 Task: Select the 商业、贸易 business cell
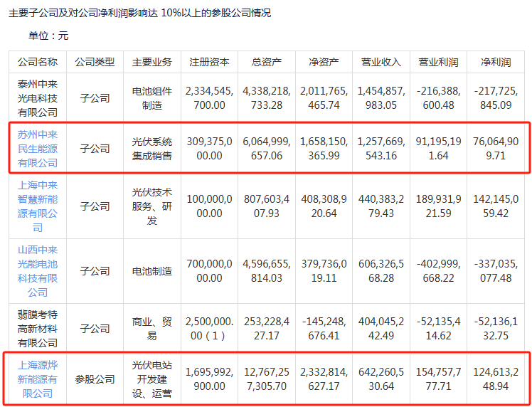click(x=152, y=329)
